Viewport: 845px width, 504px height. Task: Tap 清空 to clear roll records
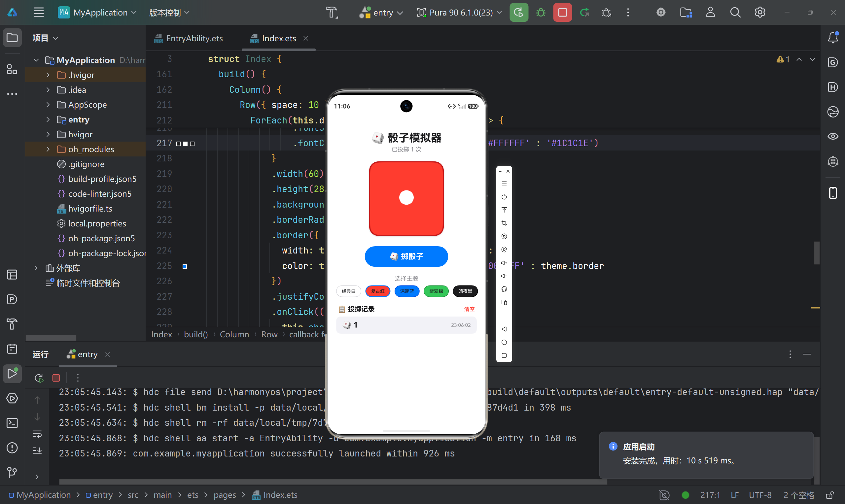[469, 309]
